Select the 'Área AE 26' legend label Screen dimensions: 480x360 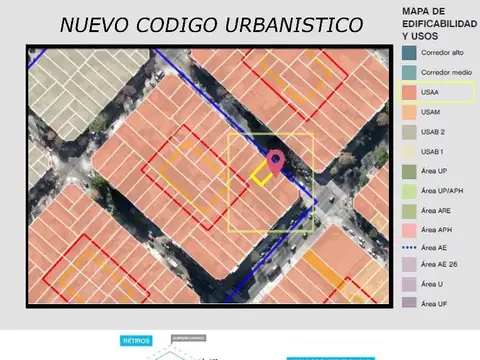439,264
